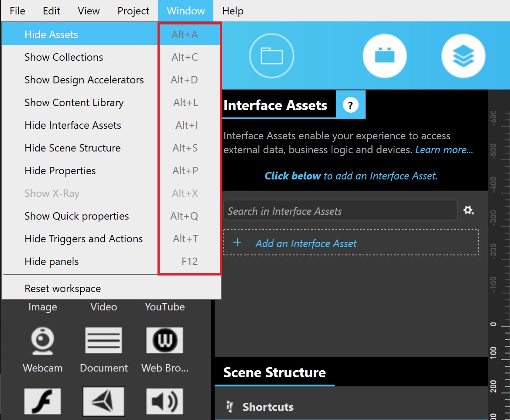The width and height of the screenshot is (510, 420).
Task: Select the audio speaker asset icon
Action: (164, 401)
